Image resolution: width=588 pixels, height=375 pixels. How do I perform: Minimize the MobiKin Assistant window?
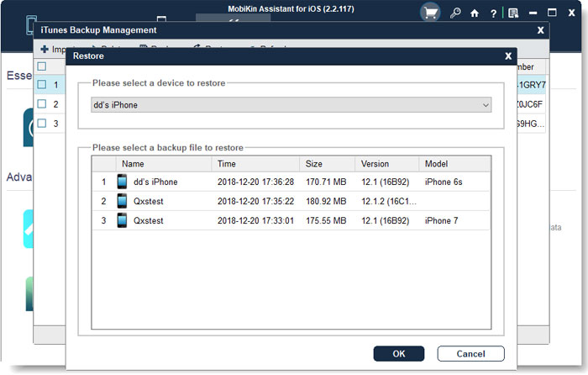(x=533, y=13)
